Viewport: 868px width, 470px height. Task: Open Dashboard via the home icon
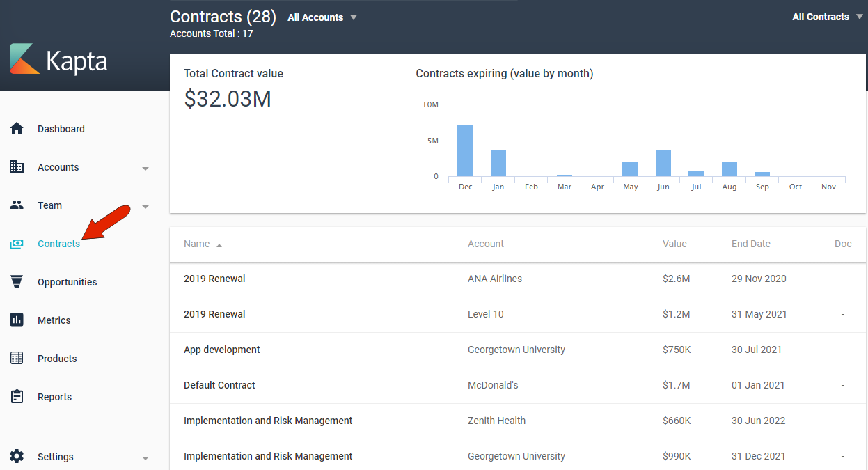click(17, 129)
